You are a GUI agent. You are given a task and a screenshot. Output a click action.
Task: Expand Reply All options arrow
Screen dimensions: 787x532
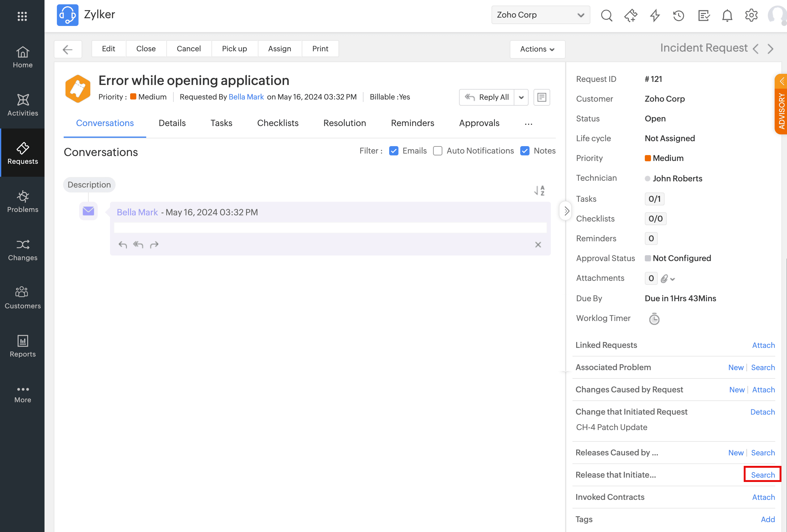tap(521, 97)
